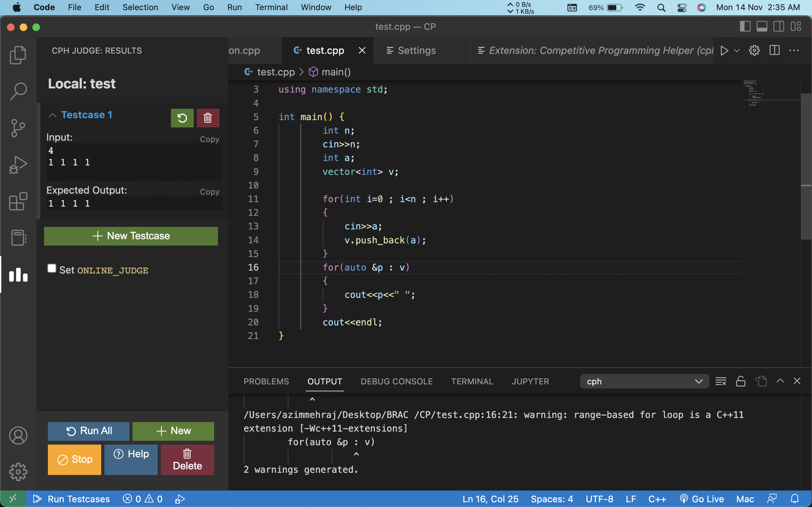Select the CPH Judge bar-chart icon in the sidebar
Viewport: 812px width, 507px height.
coord(18,275)
